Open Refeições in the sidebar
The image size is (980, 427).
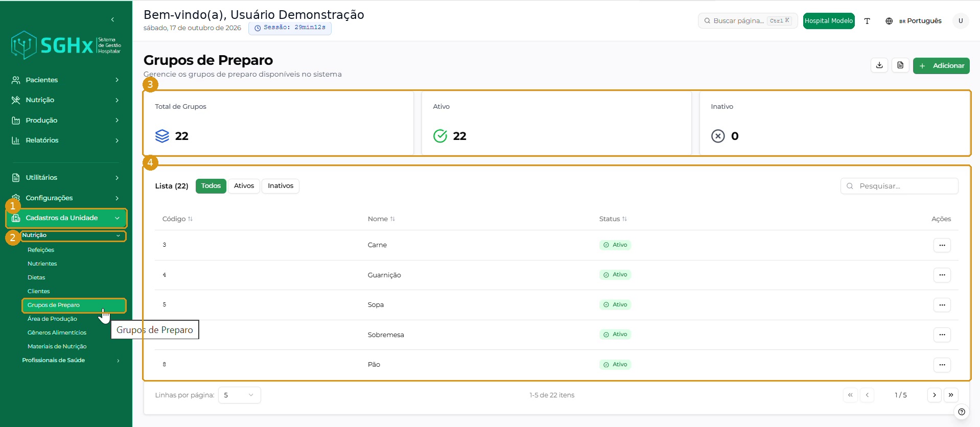coord(41,250)
